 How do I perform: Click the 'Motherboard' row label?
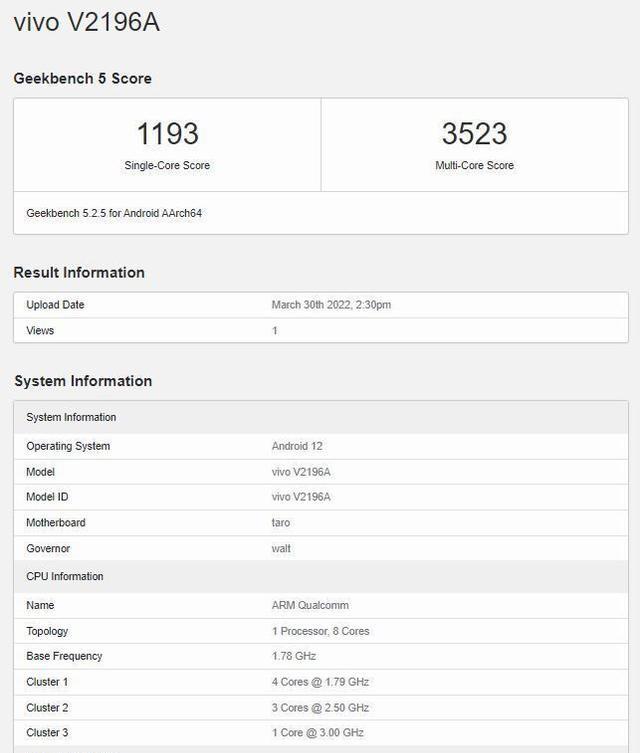tap(56, 523)
